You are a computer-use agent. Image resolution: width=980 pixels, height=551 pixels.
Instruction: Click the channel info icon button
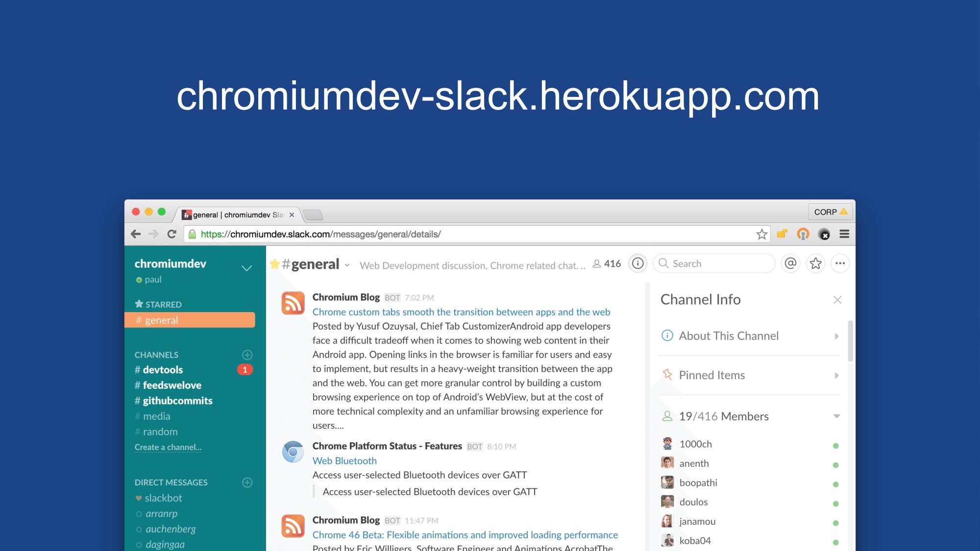637,264
